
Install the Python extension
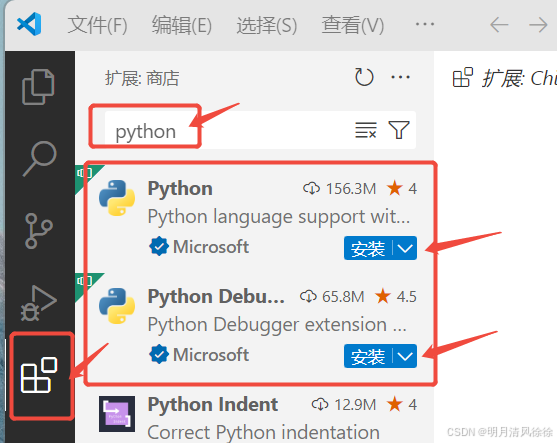[368, 248]
